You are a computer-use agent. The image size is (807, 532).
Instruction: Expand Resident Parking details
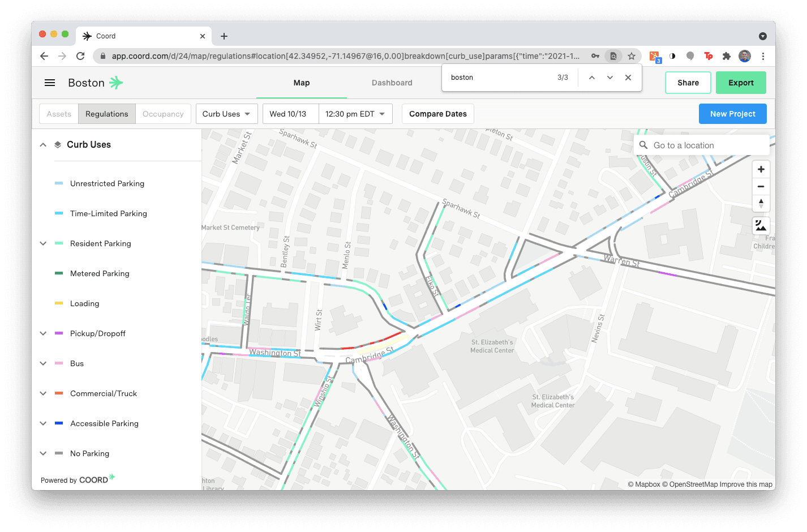[43, 243]
